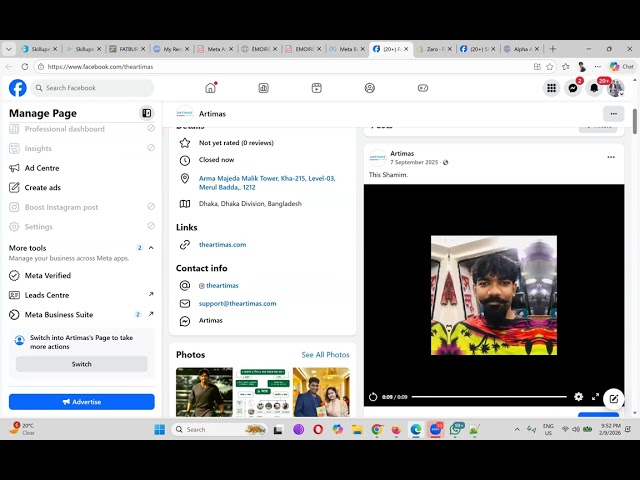Expand the video to fullscreen
This screenshot has height=480, width=640.
pos(596,396)
